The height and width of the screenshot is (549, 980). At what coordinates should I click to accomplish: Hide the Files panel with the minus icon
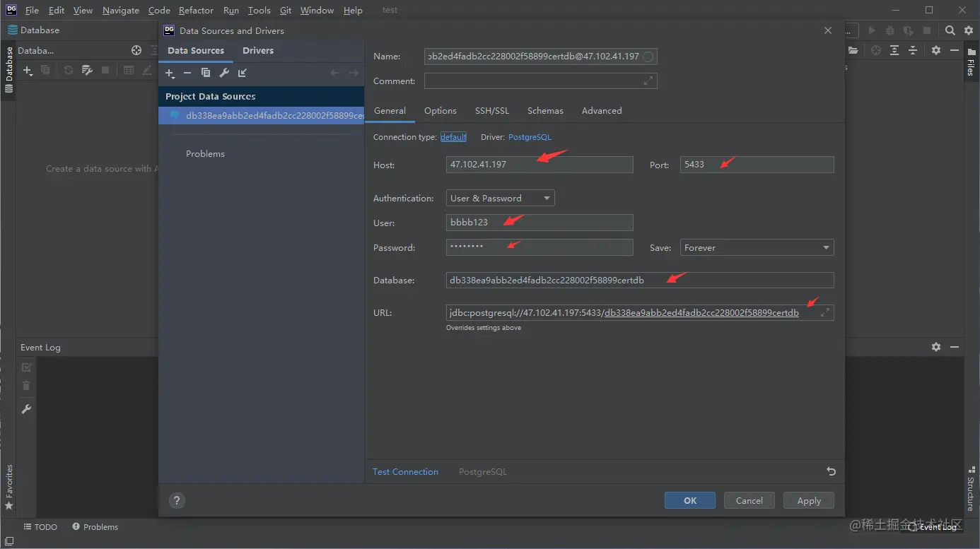955,50
